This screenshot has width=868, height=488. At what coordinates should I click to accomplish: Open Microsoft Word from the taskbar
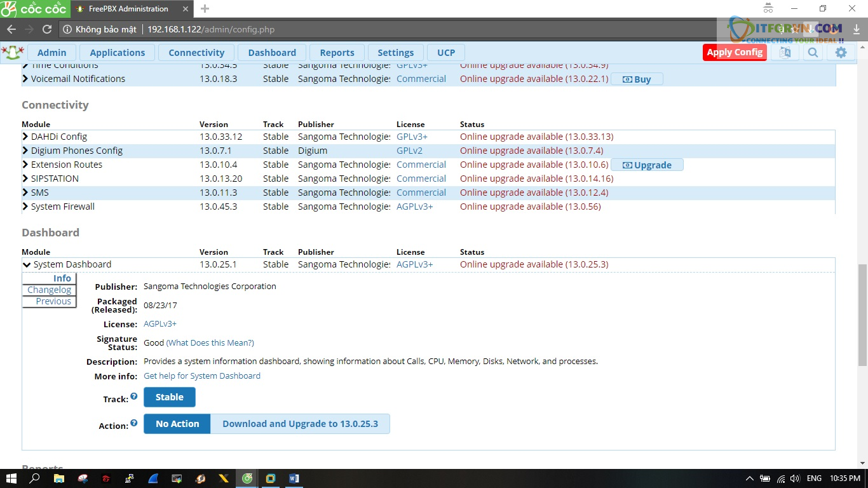click(x=294, y=478)
